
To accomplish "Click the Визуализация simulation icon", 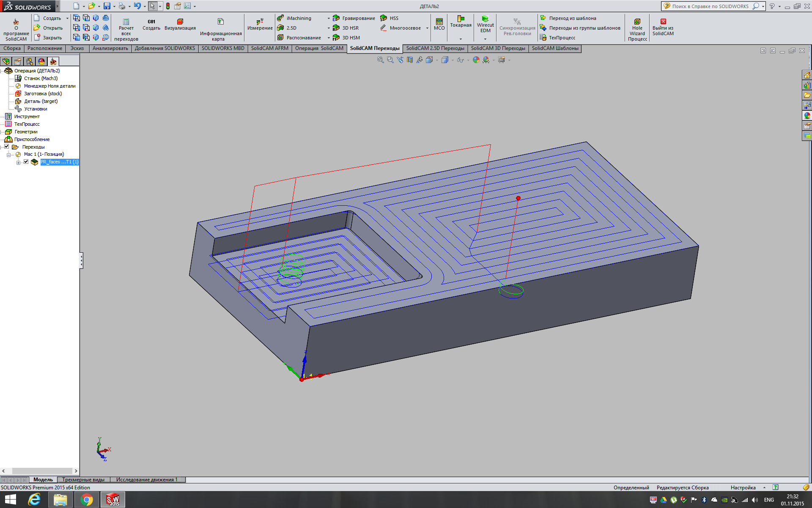I will coord(180,22).
